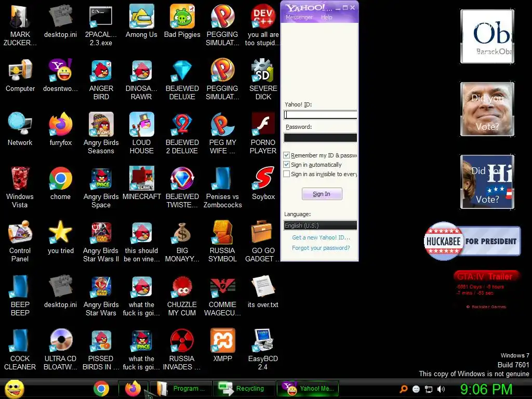The image size is (532, 399).
Task: Open the volume speaker tray icon
Action: pos(441,389)
